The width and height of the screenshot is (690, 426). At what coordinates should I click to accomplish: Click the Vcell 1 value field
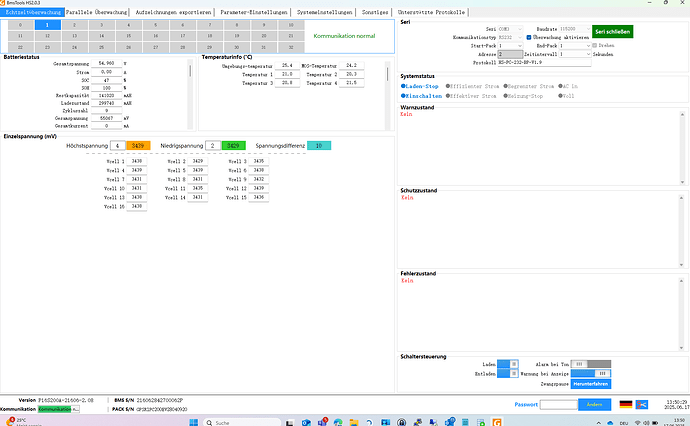[136, 161]
